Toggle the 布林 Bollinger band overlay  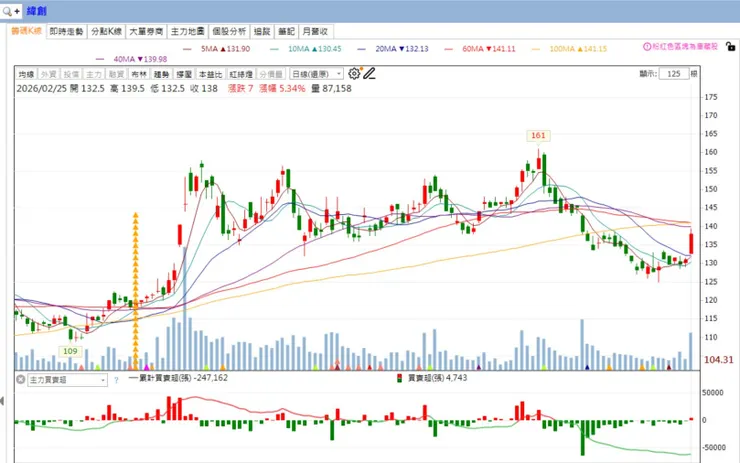pyautogui.click(x=139, y=75)
